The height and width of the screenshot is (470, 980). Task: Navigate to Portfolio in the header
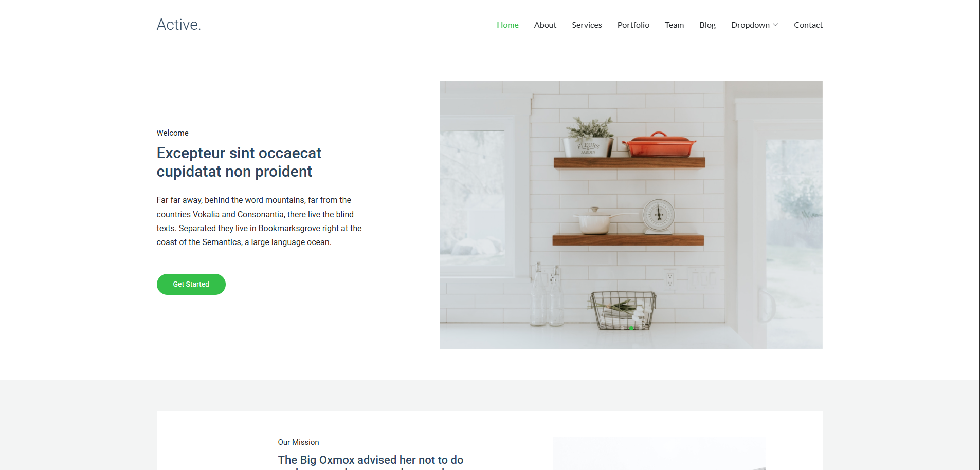click(x=633, y=25)
